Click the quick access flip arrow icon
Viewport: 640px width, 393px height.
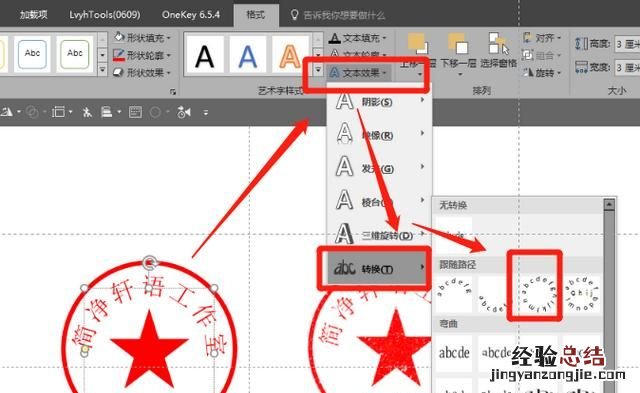coord(184,111)
